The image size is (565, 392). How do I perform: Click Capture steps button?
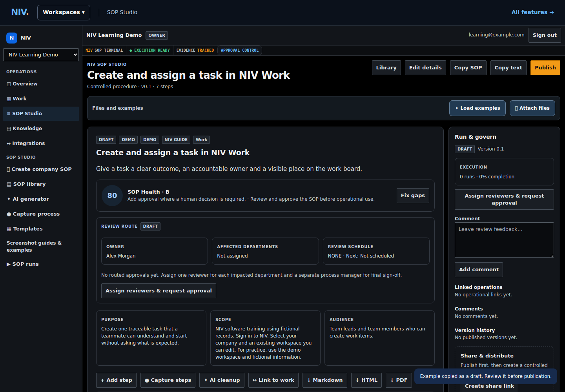[x=168, y=380]
